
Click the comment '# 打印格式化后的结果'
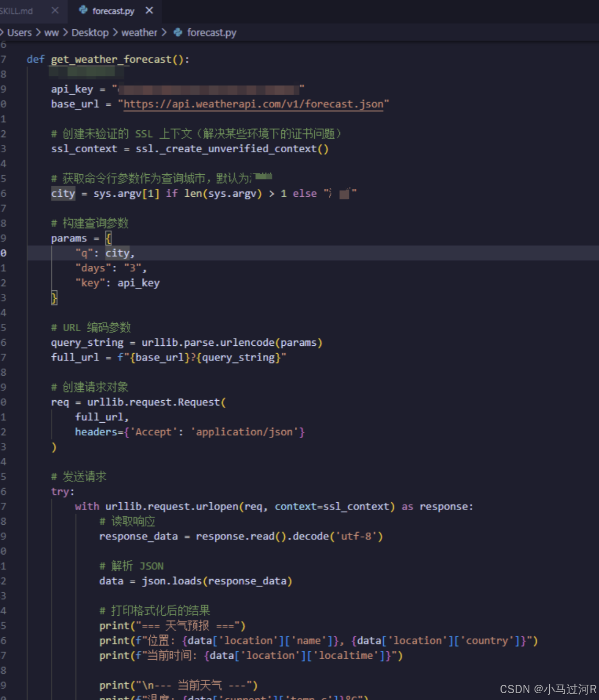[x=154, y=611]
